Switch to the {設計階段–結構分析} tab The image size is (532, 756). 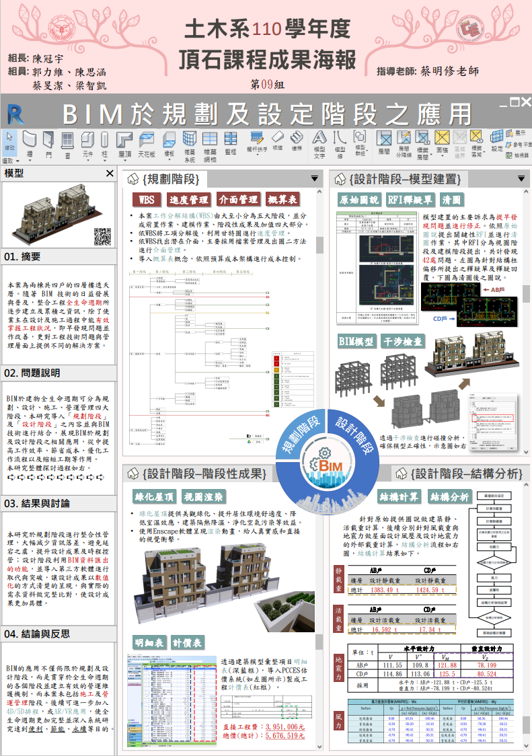(x=459, y=474)
